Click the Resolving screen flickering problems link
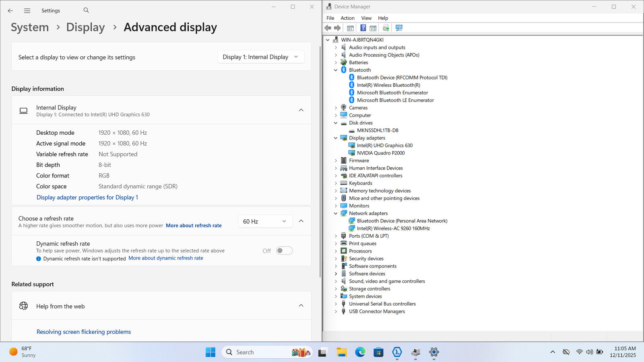Screen dimensions: 644x362 [84, 332]
